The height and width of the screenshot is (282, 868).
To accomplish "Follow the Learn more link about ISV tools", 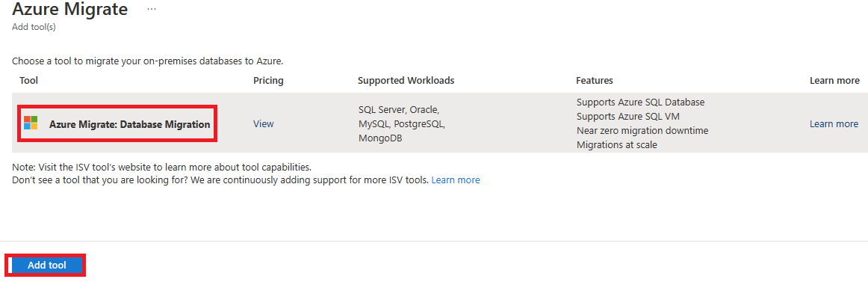I will pyautogui.click(x=456, y=180).
